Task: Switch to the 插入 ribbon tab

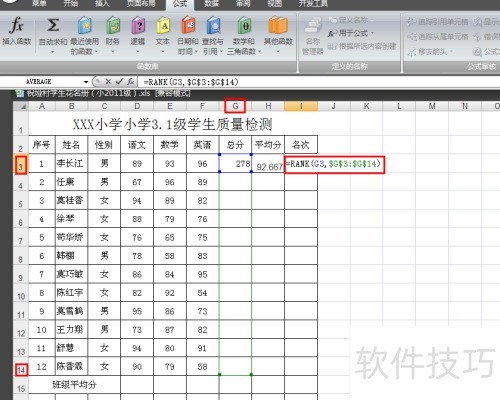Action: [102, 4]
